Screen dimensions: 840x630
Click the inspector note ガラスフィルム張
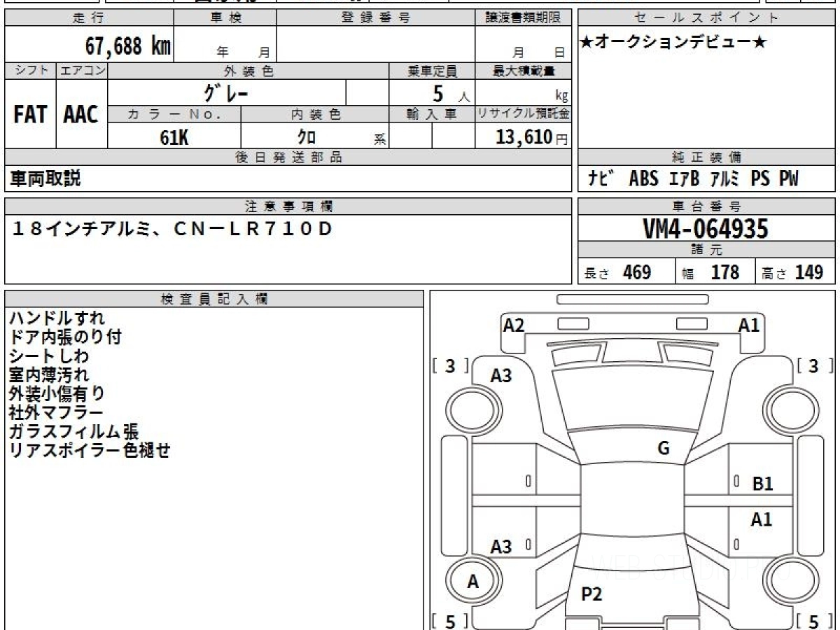[x=74, y=432]
